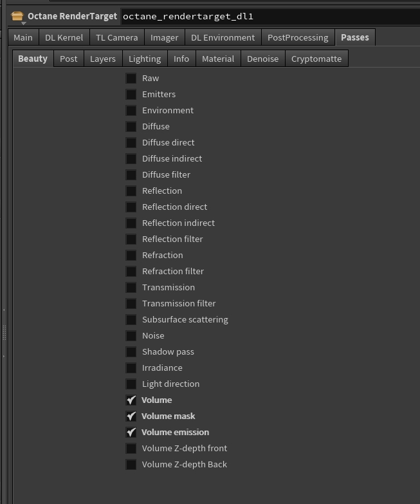The height and width of the screenshot is (504, 420).
Task: Open the Main tab
Action: pos(23,37)
